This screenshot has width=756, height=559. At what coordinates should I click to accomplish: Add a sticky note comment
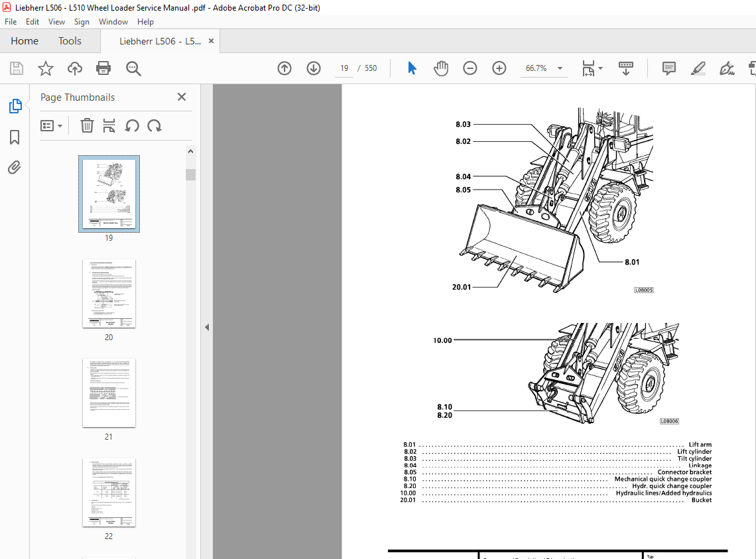point(668,68)
